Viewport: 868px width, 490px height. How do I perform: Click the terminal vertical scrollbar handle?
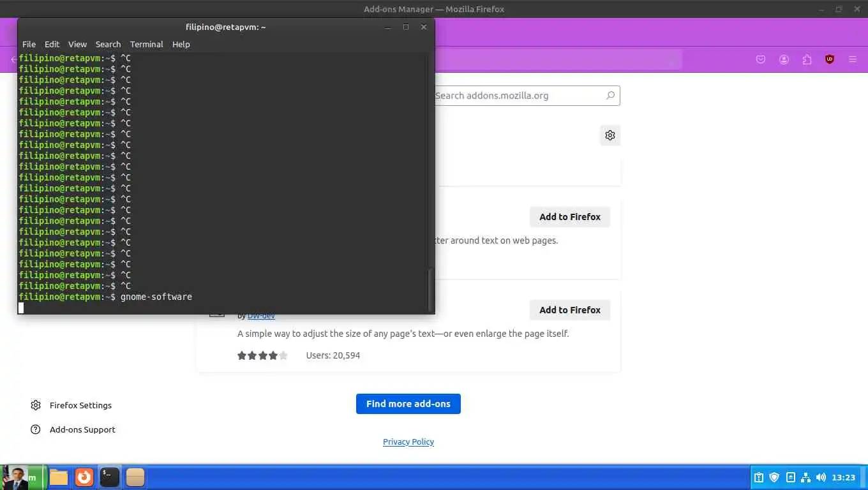tap(431, 289)
